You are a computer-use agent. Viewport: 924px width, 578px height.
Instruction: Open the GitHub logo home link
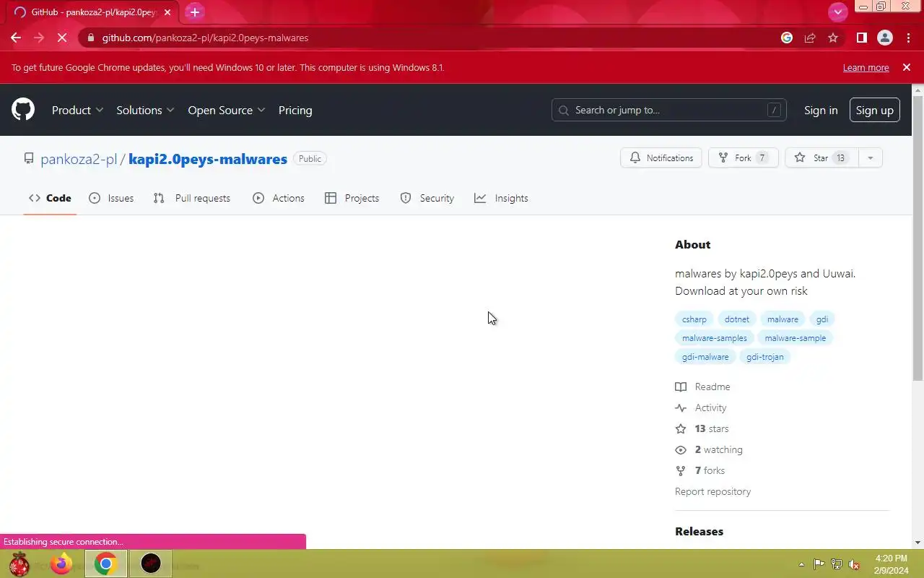coord(23,110)
